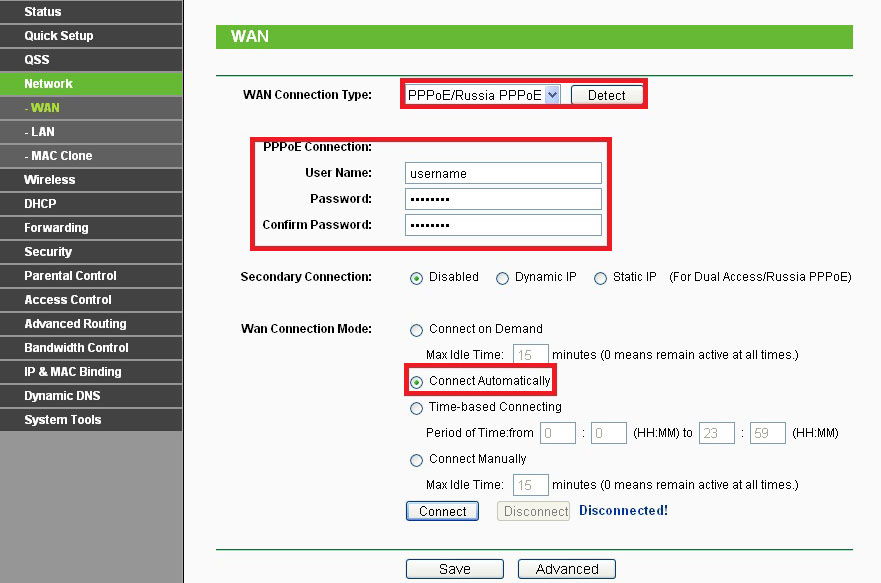Screen dimensions: 881x583
Task: Focus the Confirm Password field
Action: [x=503, y=225]
